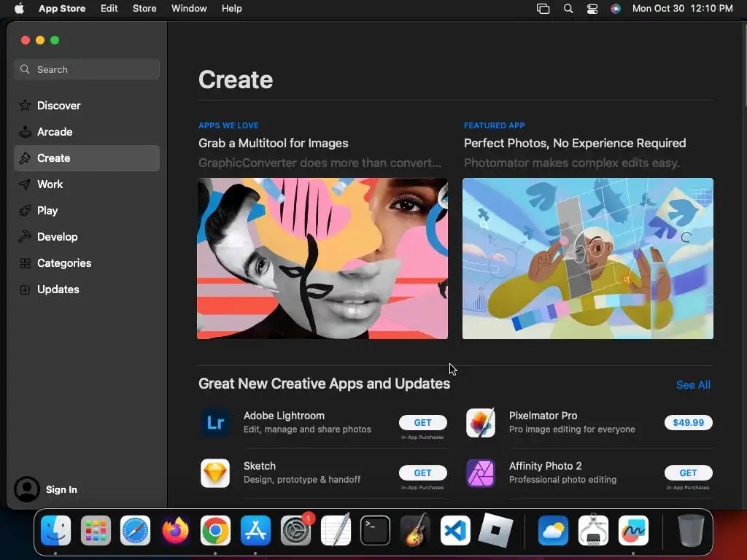Image resolution: width=747 pixels, height=560 pixels.
Task: Open Updates in sidebar
Action: coord(87,289)
